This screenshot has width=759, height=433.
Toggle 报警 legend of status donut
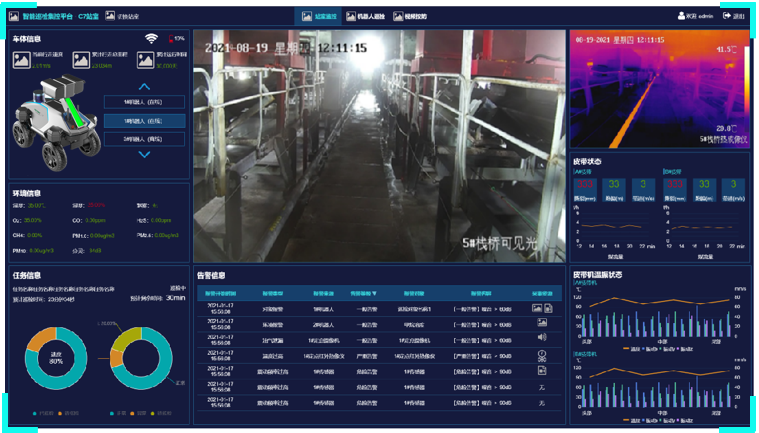pos(138,414)
